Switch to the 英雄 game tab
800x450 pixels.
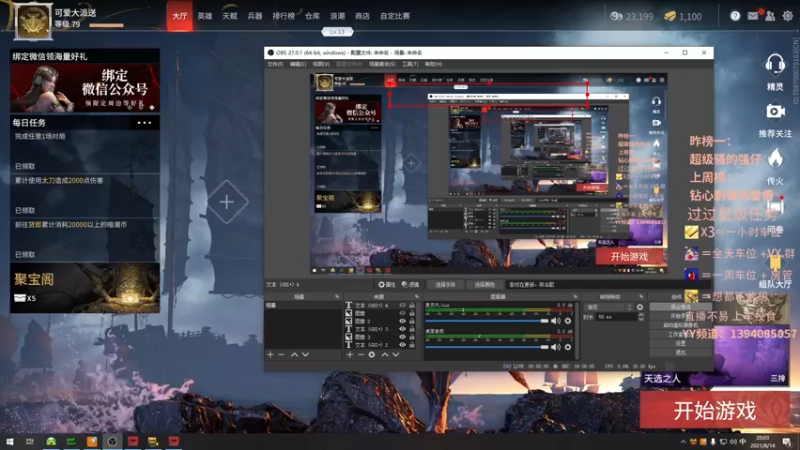205,16
